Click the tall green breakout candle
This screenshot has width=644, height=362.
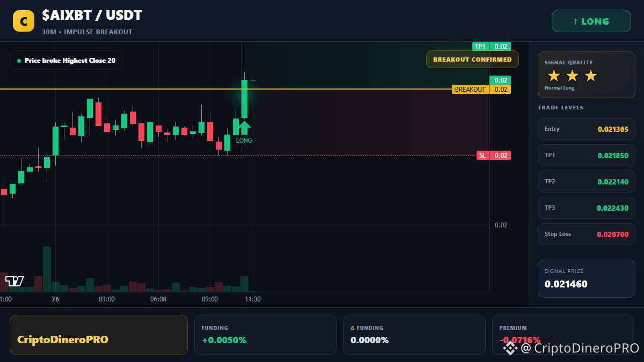(244, 99)
